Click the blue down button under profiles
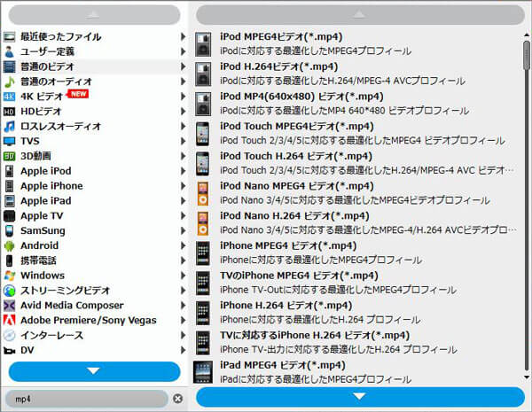Image resolution: width=532 pixels, height=412 pixels. pyautogui.click(x=360, y=396)
